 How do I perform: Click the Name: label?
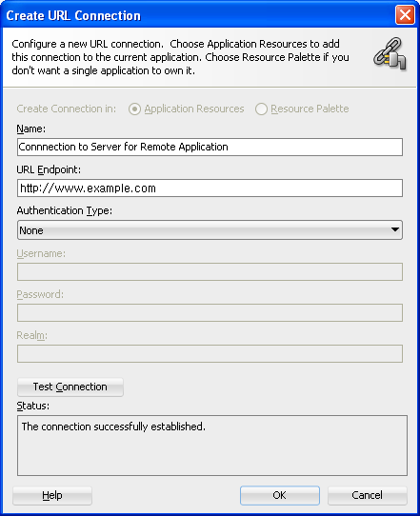[x=31, y=129]
